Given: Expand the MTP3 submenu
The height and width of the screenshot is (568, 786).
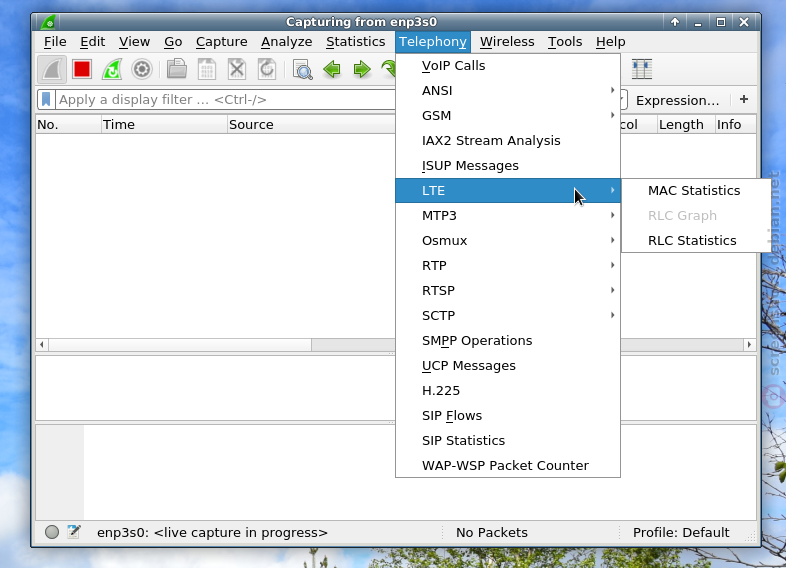Looking at the screenshot, I should point(508,216).
